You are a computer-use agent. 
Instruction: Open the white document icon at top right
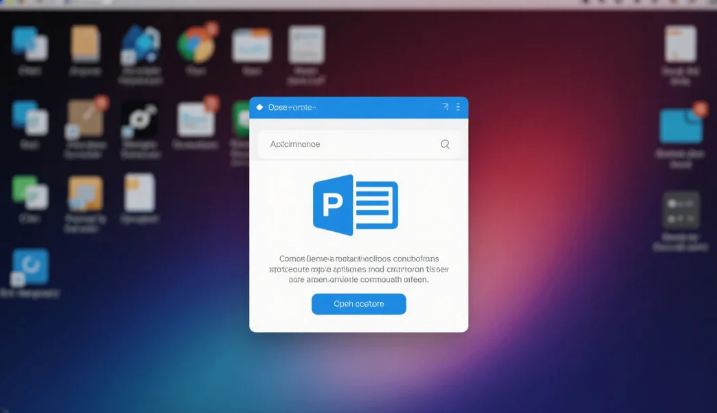pos(680,45)
